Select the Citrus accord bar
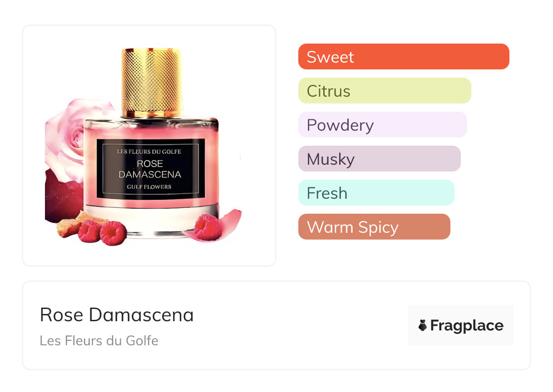Viewport: 553px width, 392px height. click(385, 91)
